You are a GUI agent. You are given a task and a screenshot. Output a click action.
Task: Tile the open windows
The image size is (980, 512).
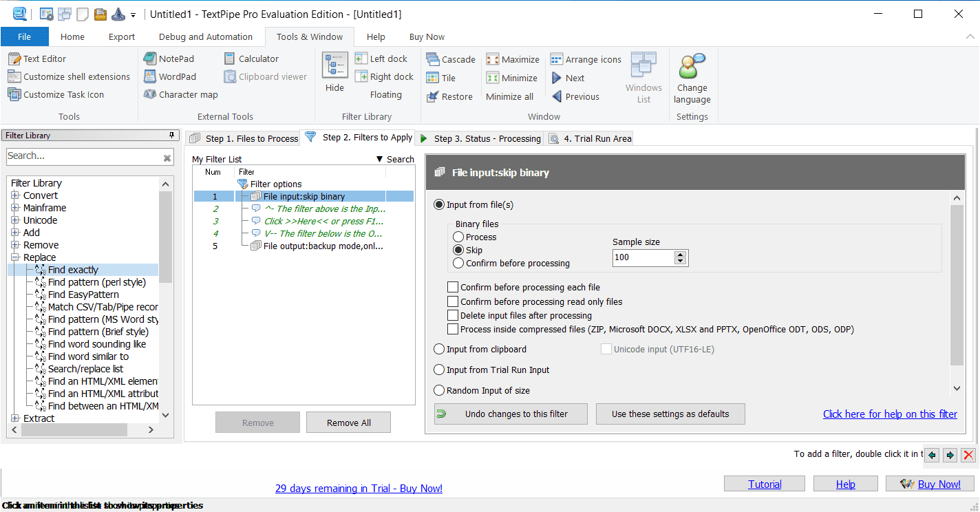[441, 78]
